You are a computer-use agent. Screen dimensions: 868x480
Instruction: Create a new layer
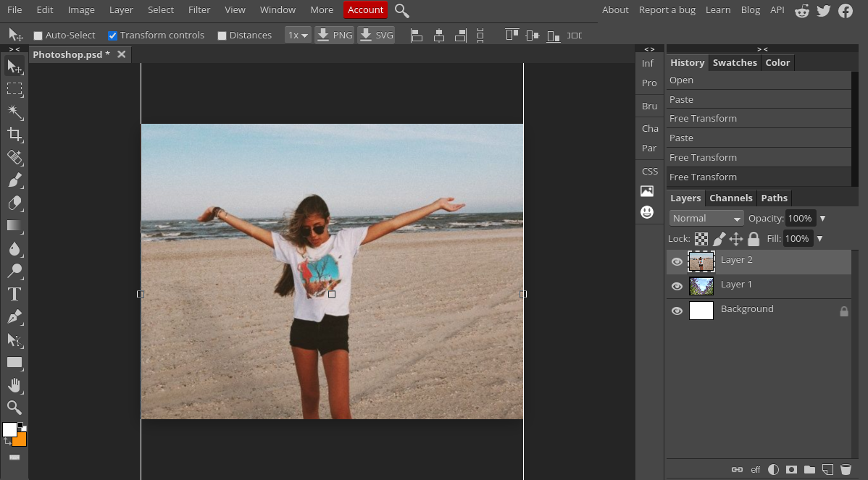pos(827,469)
